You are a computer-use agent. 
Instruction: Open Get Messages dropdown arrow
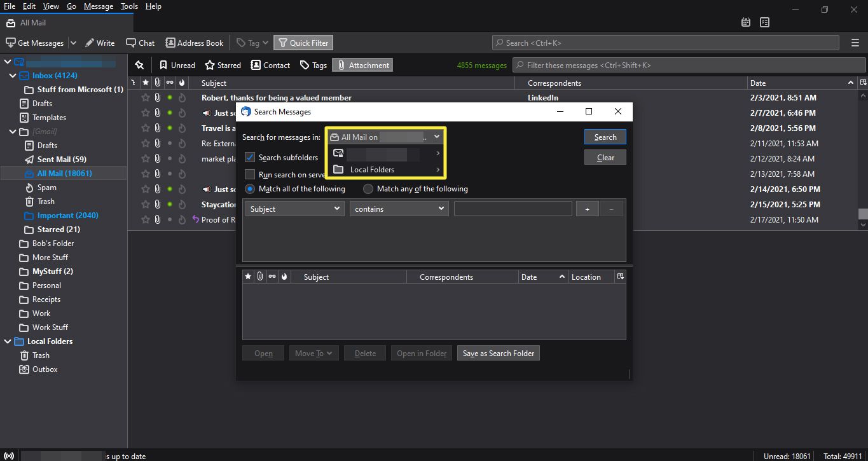click(x=73, y=43)
